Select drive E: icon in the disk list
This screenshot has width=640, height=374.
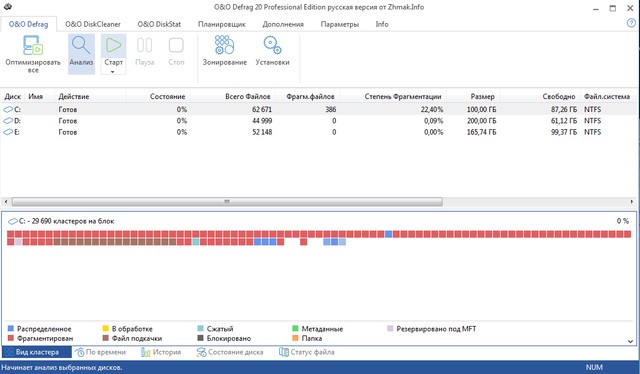pos(8,132)
